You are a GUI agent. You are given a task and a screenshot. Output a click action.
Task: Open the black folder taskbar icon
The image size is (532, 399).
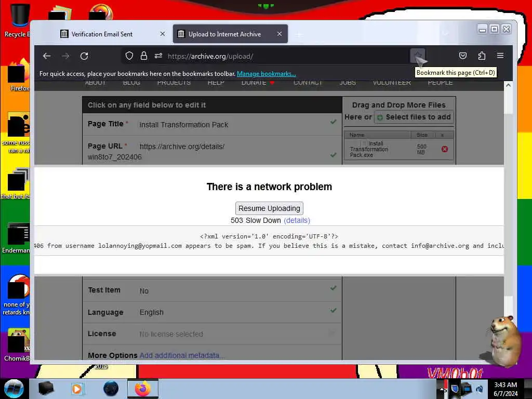pyautogui.click(x=46, y=389)
